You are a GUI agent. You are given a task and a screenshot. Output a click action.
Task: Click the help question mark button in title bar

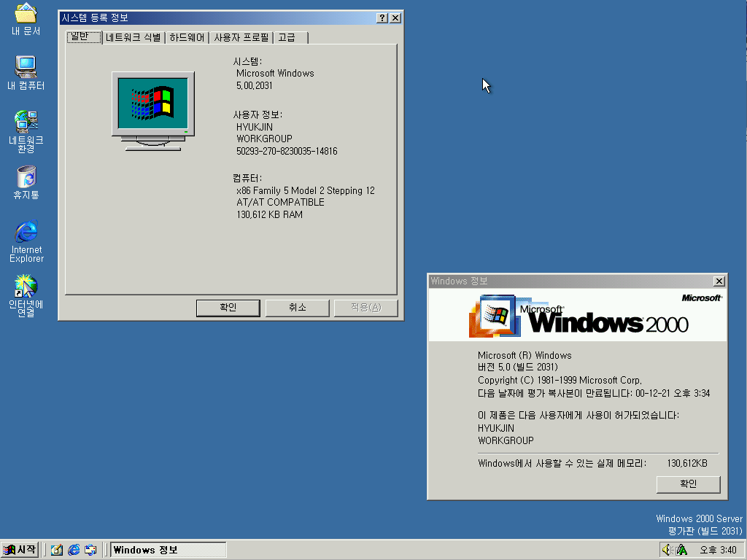coord(382,17)
